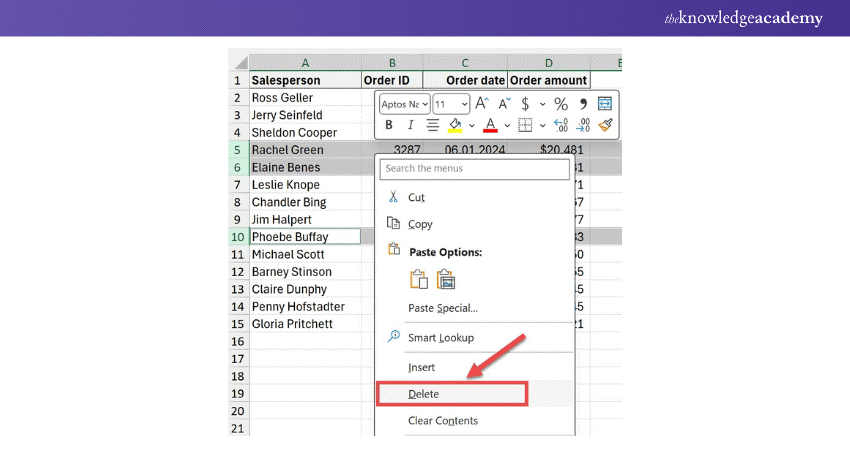This screenshot has height=450, width=850.
Task: Click the Paste as Picture option icon
Action: click(x=446, y=279)
